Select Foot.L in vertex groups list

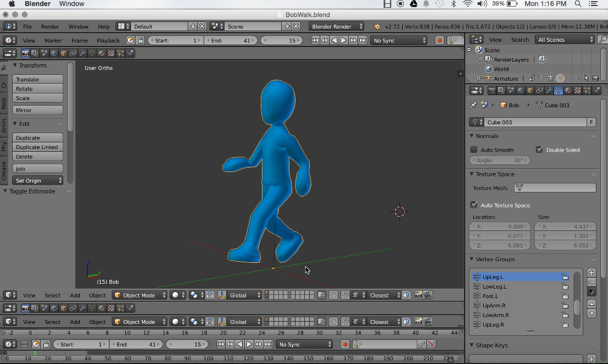tap(490, 296)
